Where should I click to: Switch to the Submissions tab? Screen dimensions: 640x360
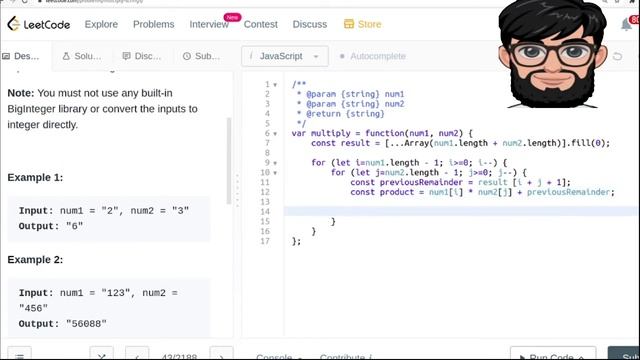pos(202,56)
